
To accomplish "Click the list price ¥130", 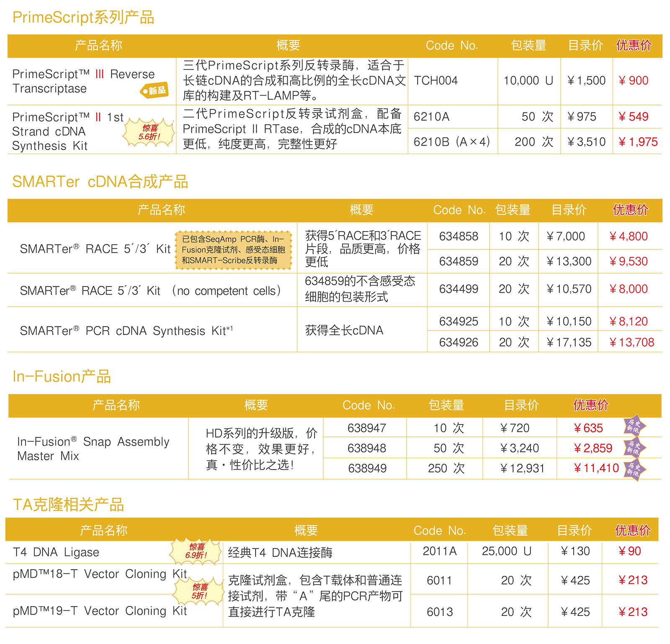I will (575, 551).
